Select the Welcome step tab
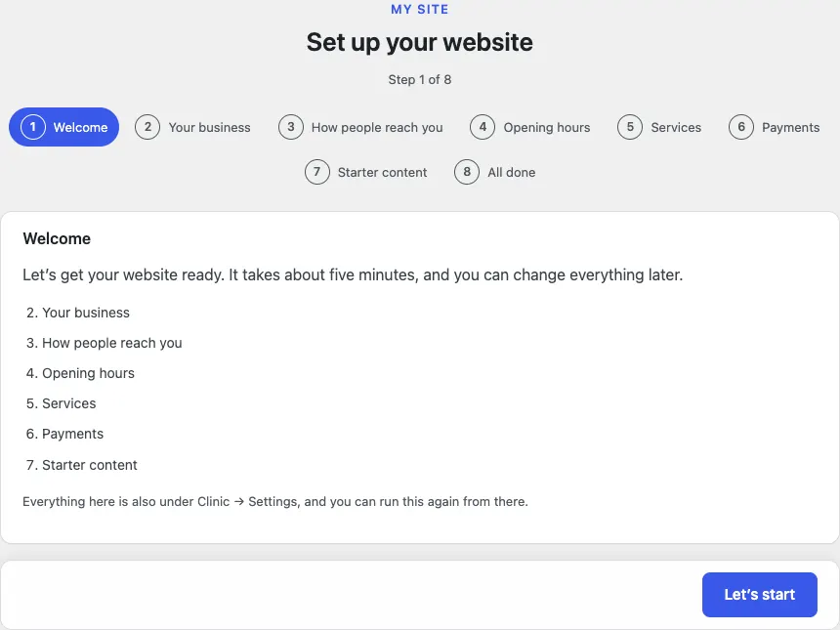Image resolution: width=840 pixels, height=630 pixels. (x=63, y=127)
